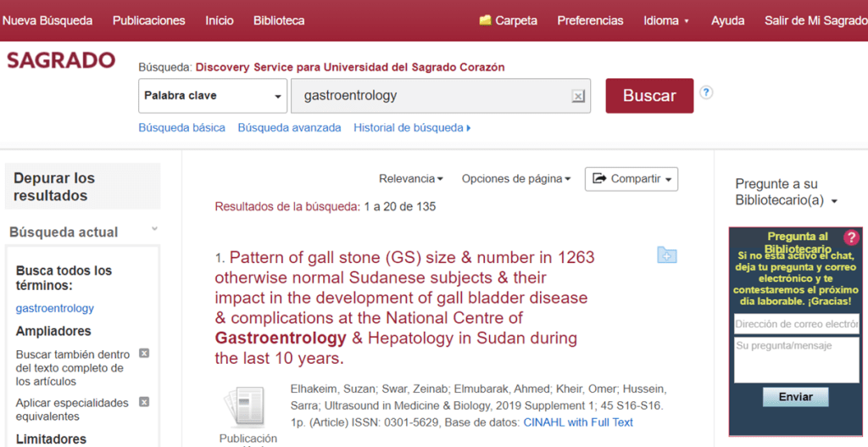Open the CINAHL with Full Text link
The width and height of the screenshot is (868, 447).
point(577,422)
